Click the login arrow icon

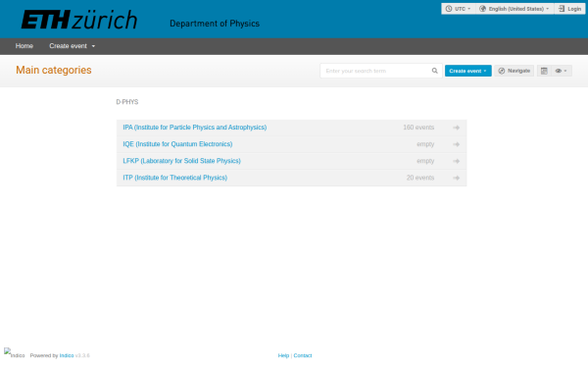[562, 9]
